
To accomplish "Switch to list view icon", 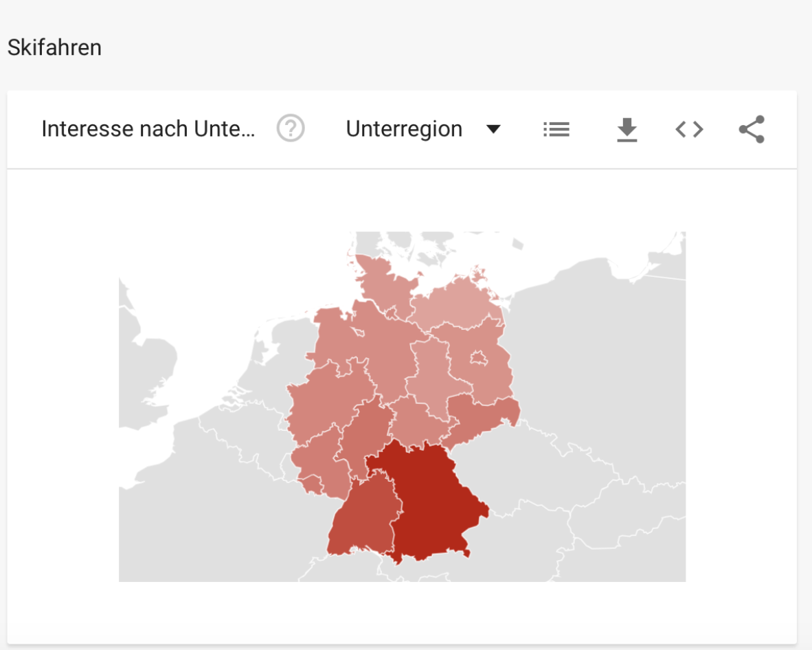I will click(x=556, y=129).
